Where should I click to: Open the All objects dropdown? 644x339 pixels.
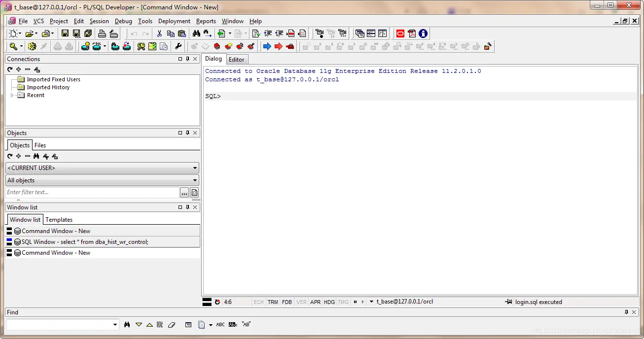coord(102,180)
